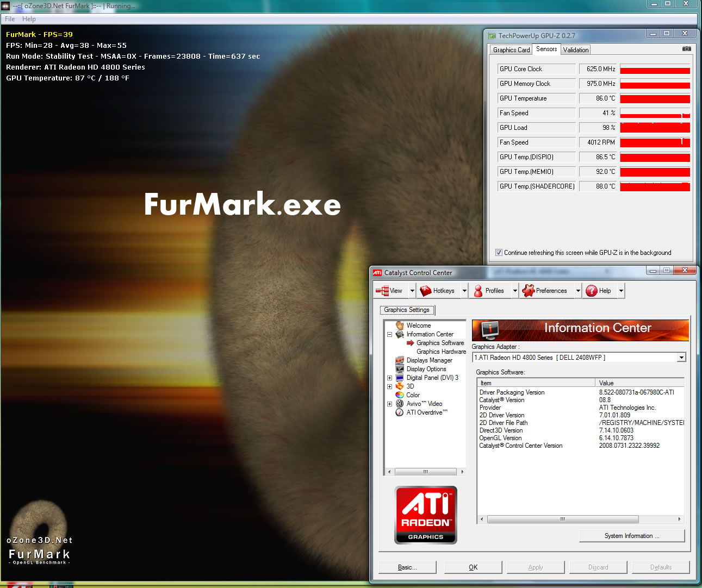This screenshot has width=702, height=588.
Task: Open the Hotkeys dropdown arrow
Action: [x=464, y=291]
